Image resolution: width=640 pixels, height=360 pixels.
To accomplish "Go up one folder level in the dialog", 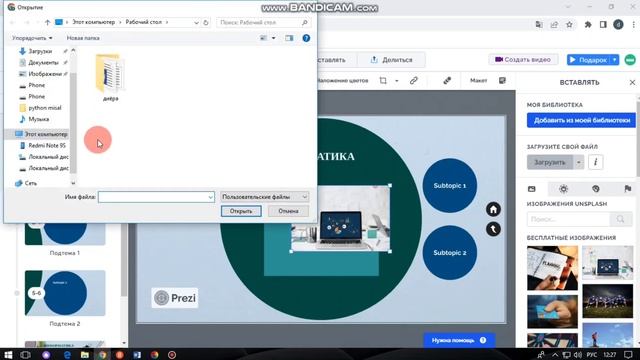I will [47, 22].
